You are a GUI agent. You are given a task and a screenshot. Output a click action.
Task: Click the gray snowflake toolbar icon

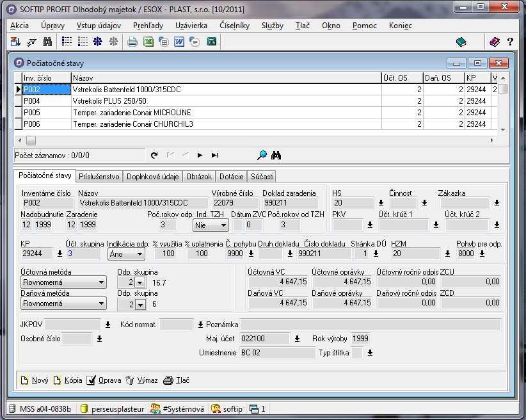(x=113, y=42)
